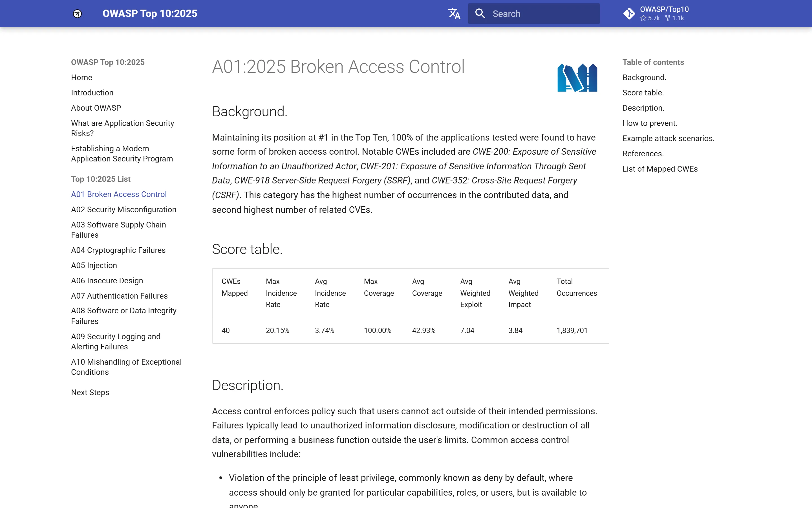Open A09 Security Logging and Alerting Failures
The image size is (812, 508).
pos(116,341)
